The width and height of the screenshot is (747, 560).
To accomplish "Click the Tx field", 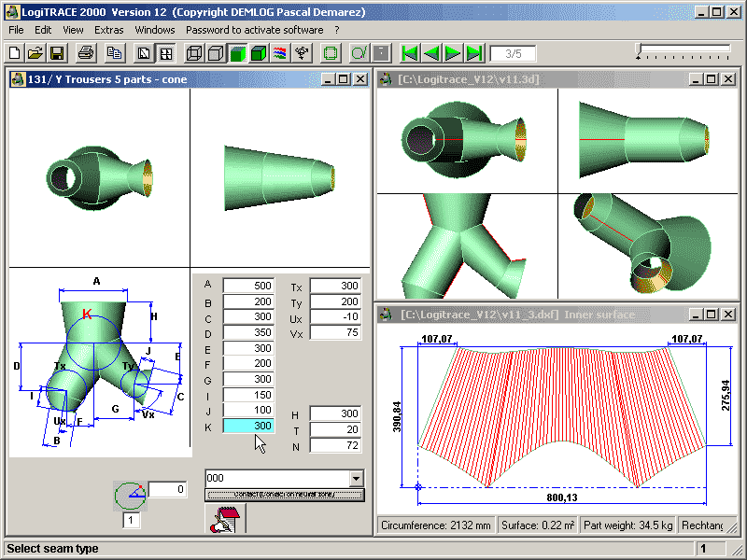I will pos(335,286).
